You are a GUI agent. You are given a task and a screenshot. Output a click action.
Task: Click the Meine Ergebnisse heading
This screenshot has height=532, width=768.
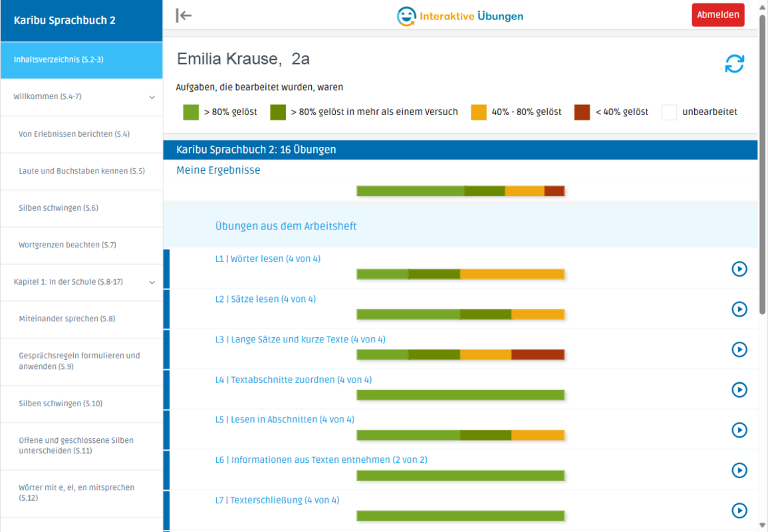(219, 170)
